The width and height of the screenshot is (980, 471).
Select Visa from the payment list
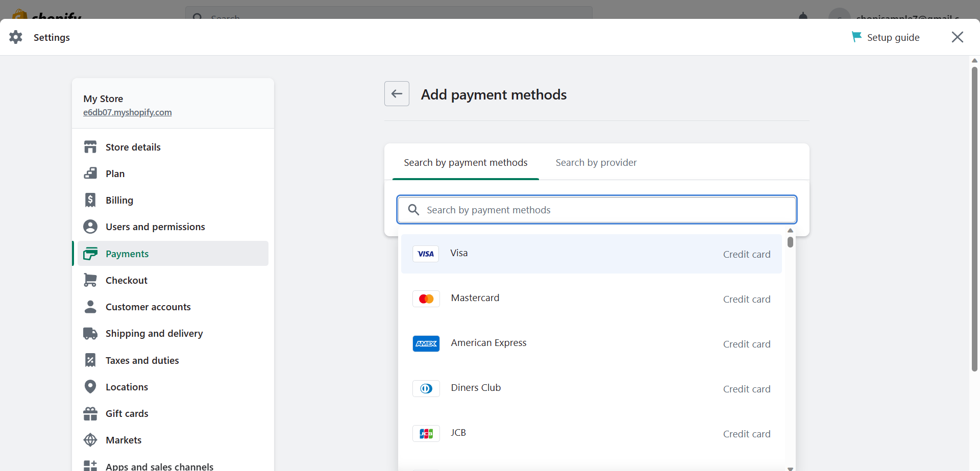(592, 254)
